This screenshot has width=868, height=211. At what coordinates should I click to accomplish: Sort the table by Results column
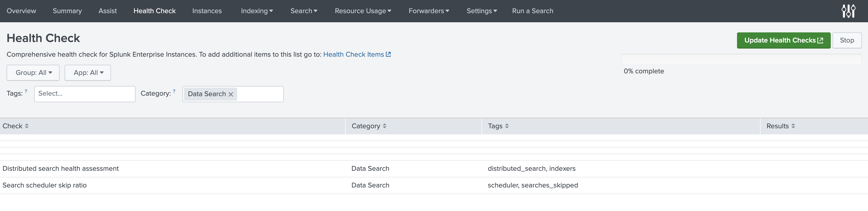coord(780,126)
